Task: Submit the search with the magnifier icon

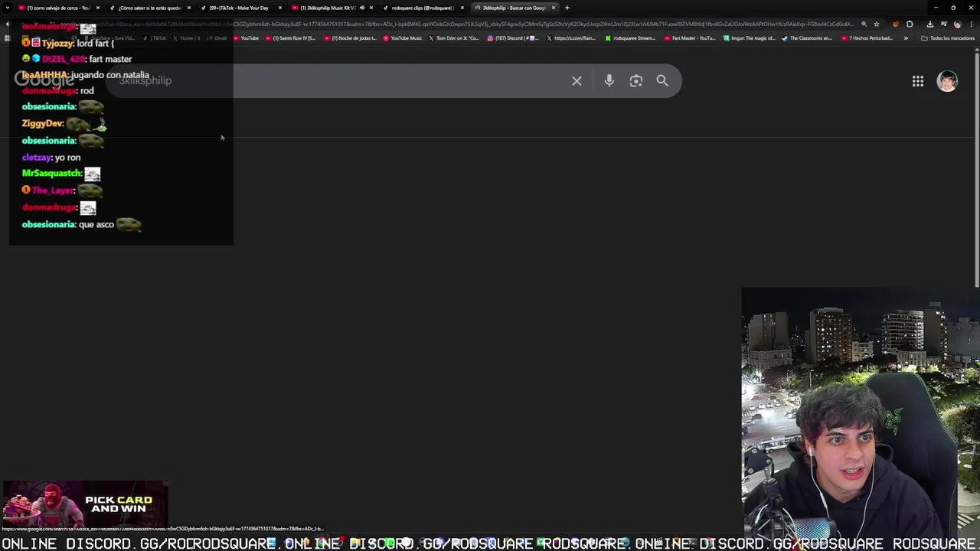Action: pyautogui.click(x=662, y=80)
